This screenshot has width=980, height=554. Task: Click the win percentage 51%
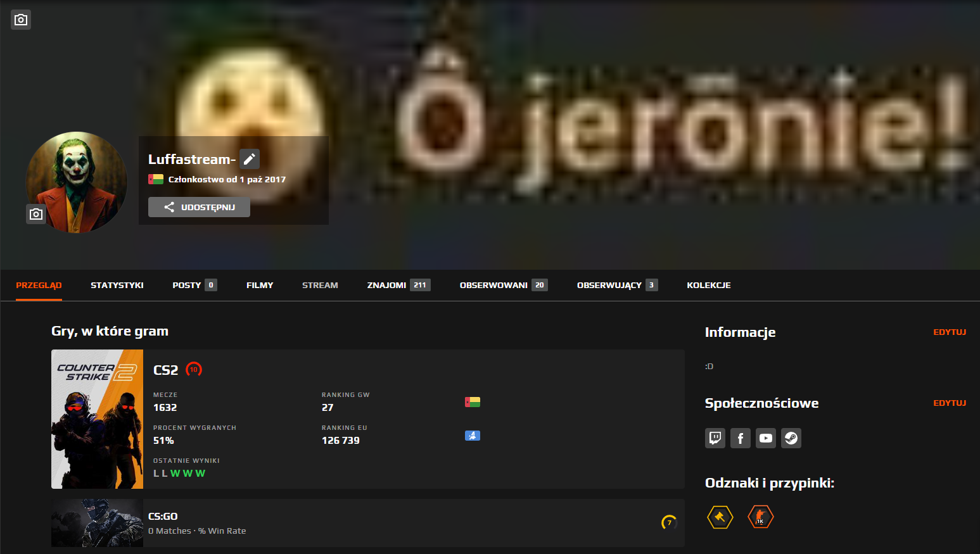163,441
